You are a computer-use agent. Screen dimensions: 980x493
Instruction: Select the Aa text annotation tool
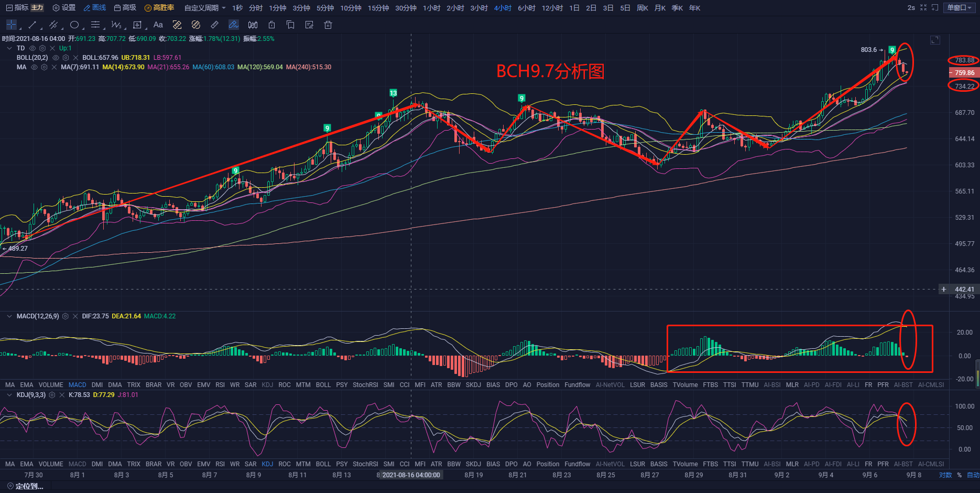pos(158,25)
